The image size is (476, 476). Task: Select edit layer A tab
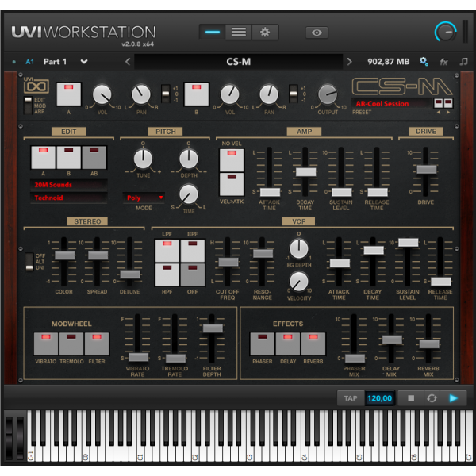click(43, 158)
